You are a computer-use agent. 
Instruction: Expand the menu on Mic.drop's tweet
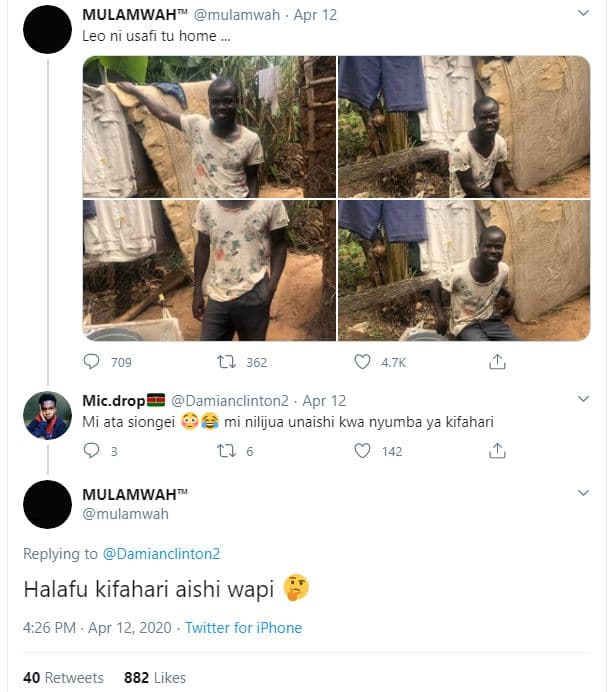pos(584,400)
